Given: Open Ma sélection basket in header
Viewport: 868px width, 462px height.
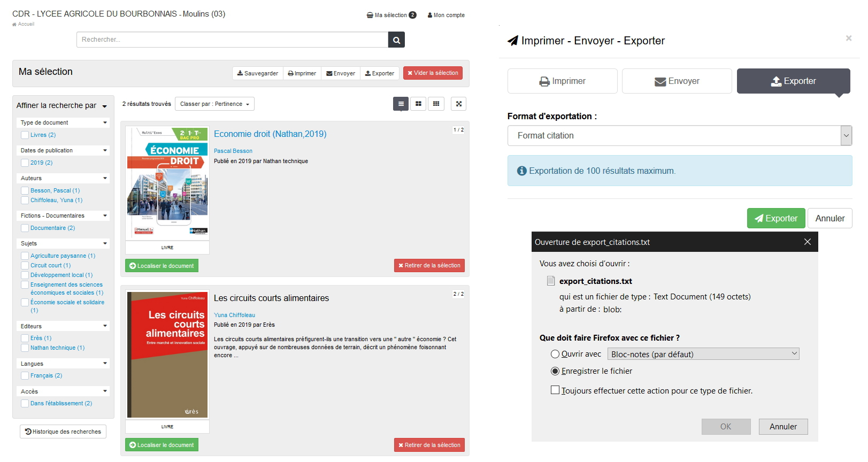Looking at the screenshot, I should tap(391, 15).
